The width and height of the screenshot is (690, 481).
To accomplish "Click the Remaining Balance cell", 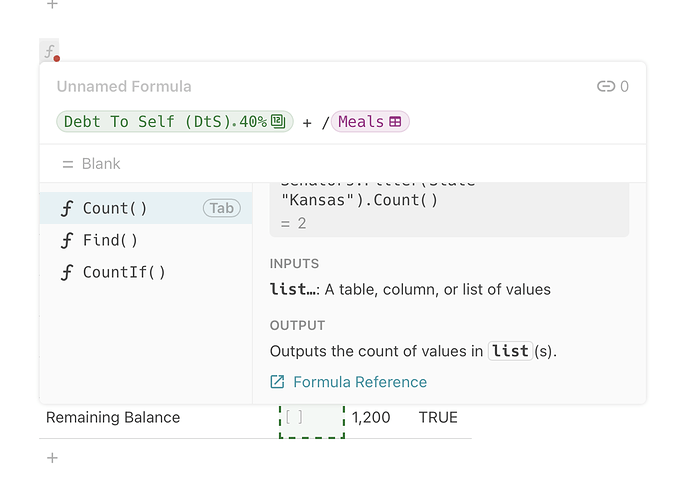I will (x=113, y=417).
